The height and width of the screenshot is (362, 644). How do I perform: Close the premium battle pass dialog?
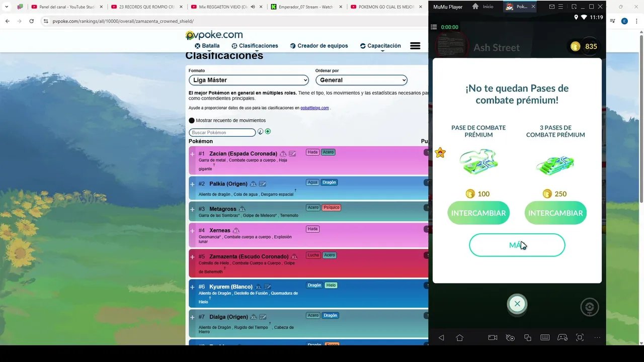click(x=517, y=304)
